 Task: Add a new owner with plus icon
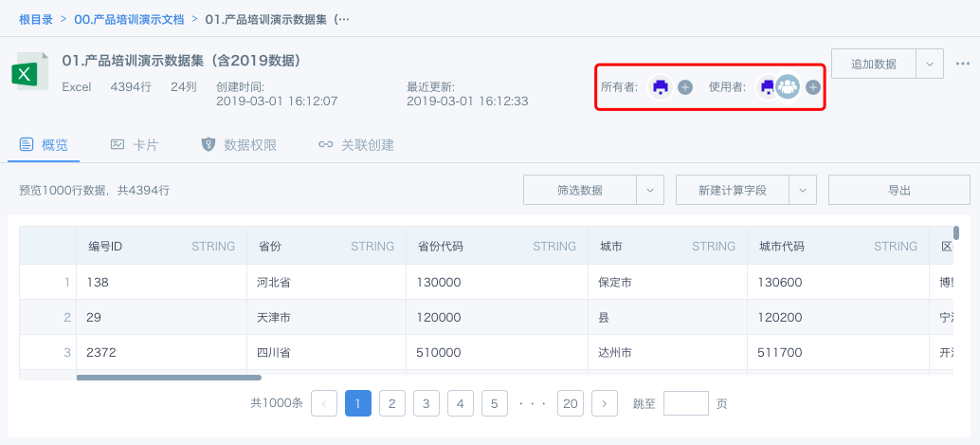(685, 87)
